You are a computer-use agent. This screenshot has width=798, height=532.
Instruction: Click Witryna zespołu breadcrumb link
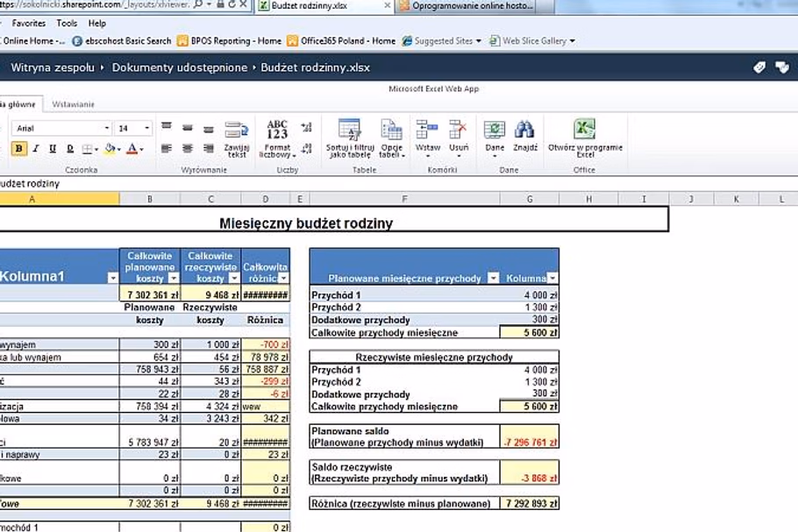click(52, 67)
